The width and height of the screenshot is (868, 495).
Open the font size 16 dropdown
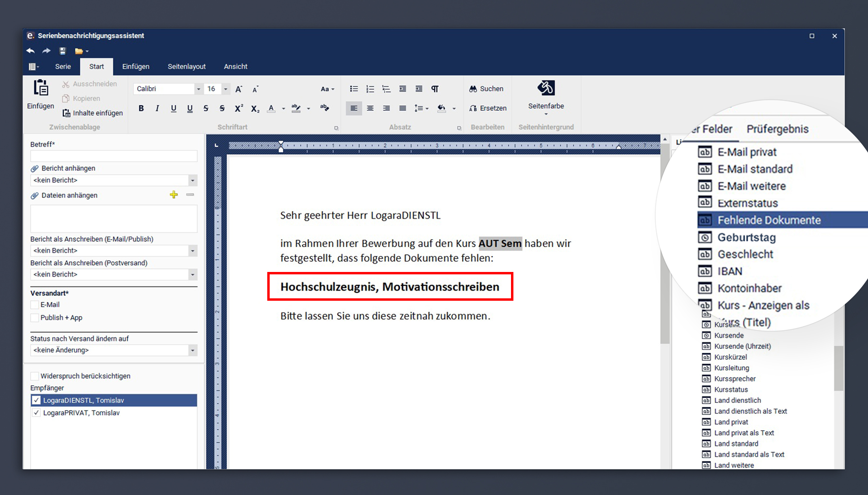click(x=226, y=89)
